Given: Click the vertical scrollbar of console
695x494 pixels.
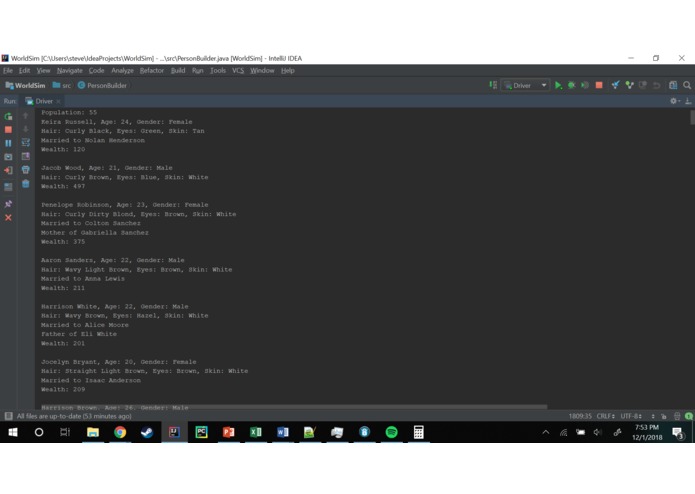Looking at the screenshot, I should coord(692,117).
